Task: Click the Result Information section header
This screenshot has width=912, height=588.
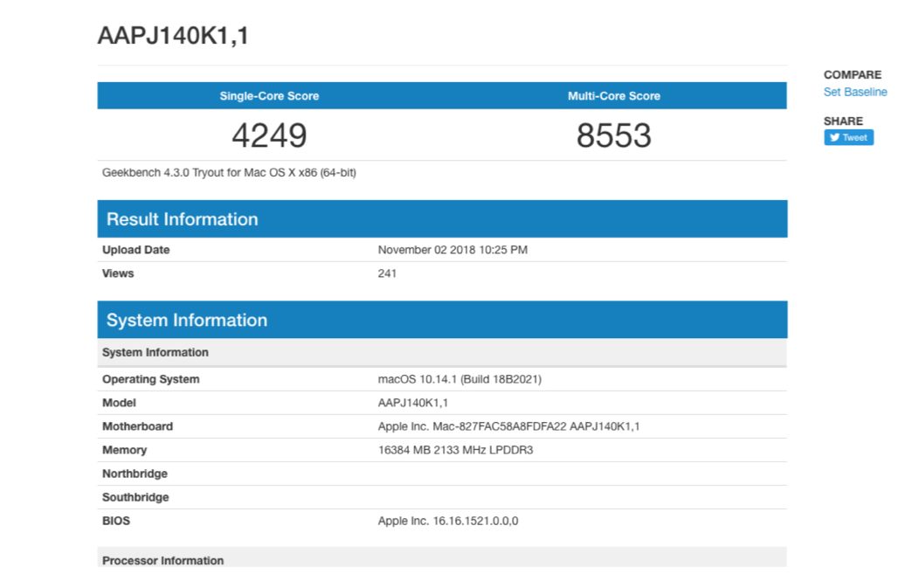Action: pyautogui.click(x=182, y=219)
